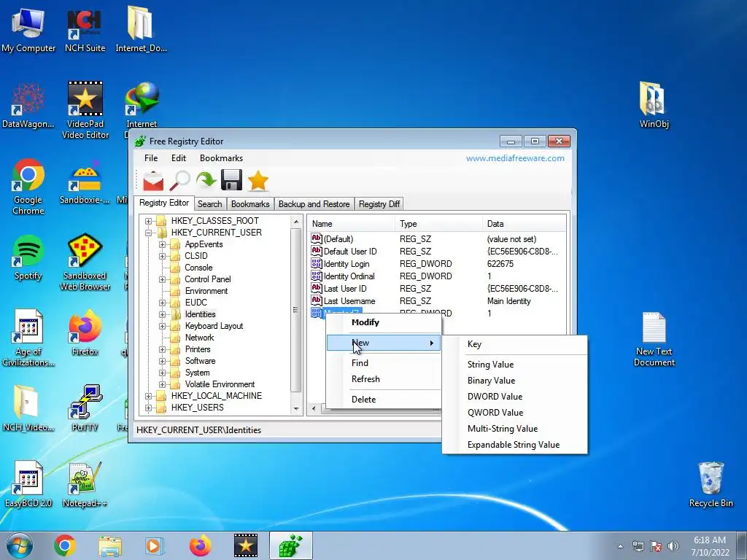Select String Value in the New submenu
Image resolution: width=747 pixels, height=560 pixels.
[x=514, y=365]
